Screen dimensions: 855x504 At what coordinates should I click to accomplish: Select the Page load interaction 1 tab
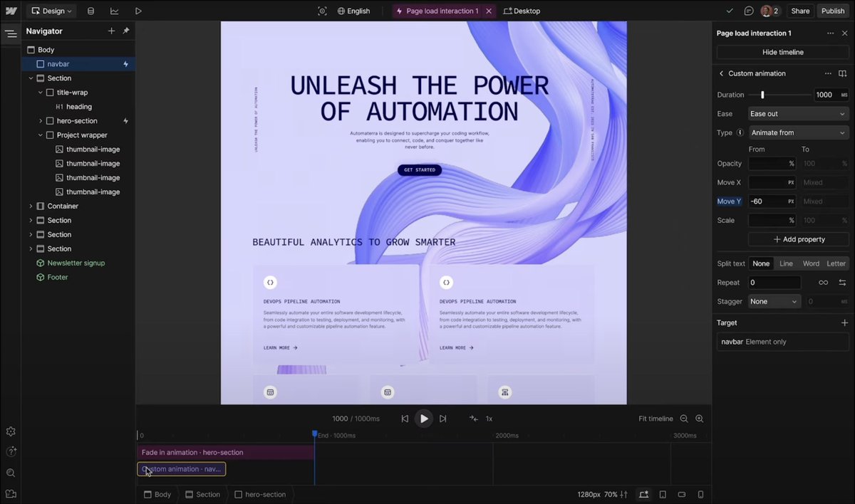coord(437,11)
